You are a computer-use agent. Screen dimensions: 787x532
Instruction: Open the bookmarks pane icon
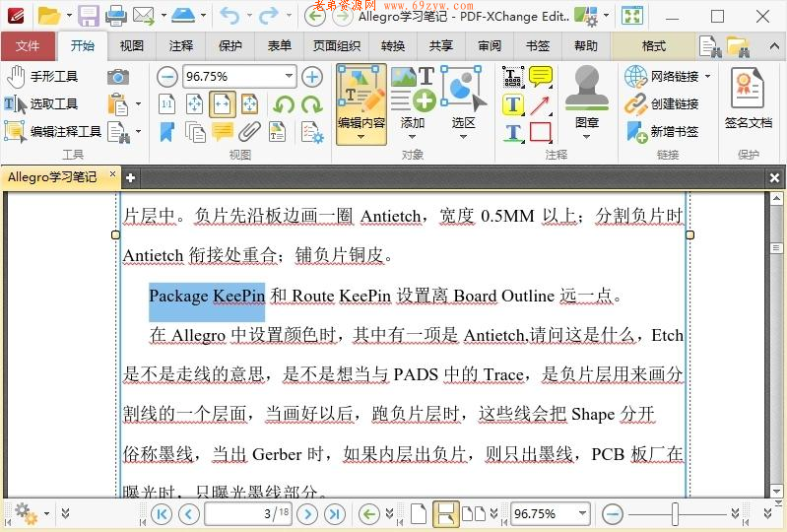pyautogui.click(x=166, y=132)
